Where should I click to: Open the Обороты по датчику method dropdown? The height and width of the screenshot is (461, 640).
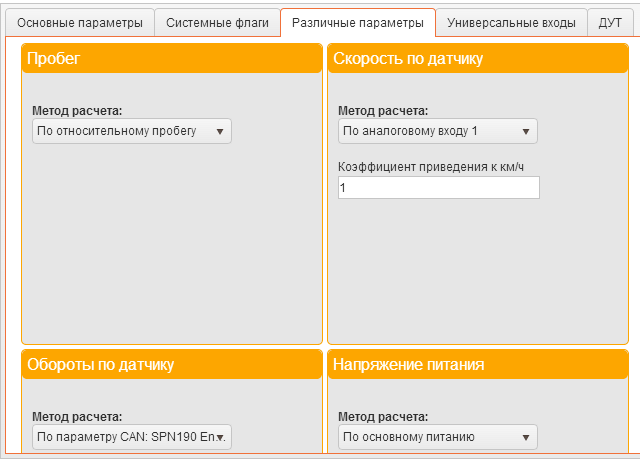pyautogui.click(x=132, y=437)
